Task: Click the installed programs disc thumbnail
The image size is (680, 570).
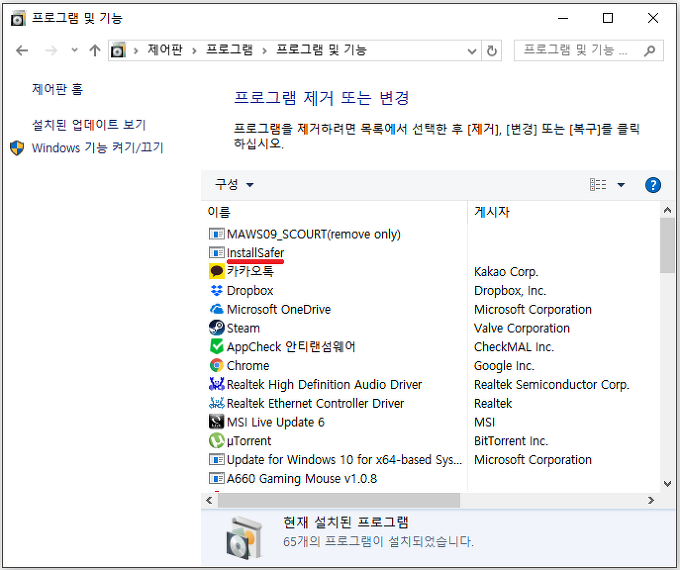Action: click(x=244, y=538)
